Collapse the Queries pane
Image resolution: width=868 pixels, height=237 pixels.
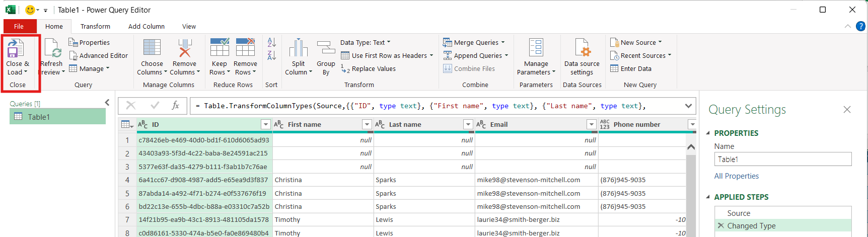pyautogui.click(x=107, y=103)
